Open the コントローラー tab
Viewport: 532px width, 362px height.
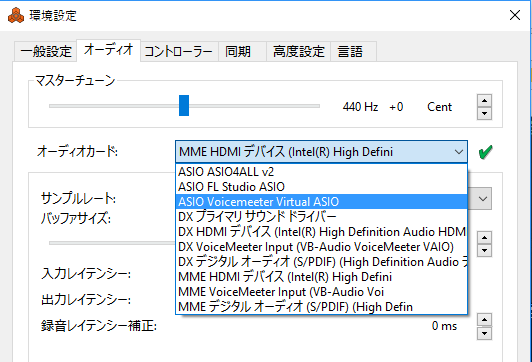tap(179, 52)
